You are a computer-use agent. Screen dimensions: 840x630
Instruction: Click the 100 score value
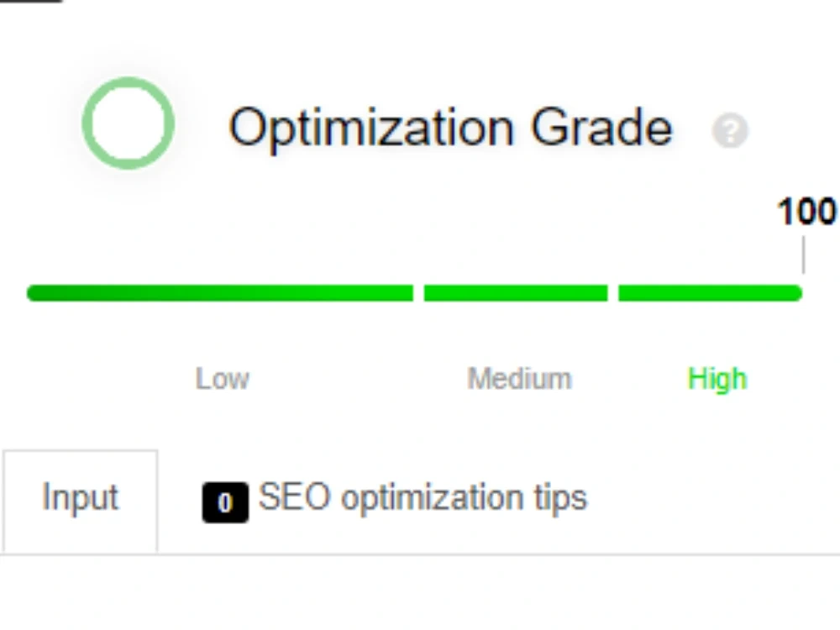[x=806, y=212]
